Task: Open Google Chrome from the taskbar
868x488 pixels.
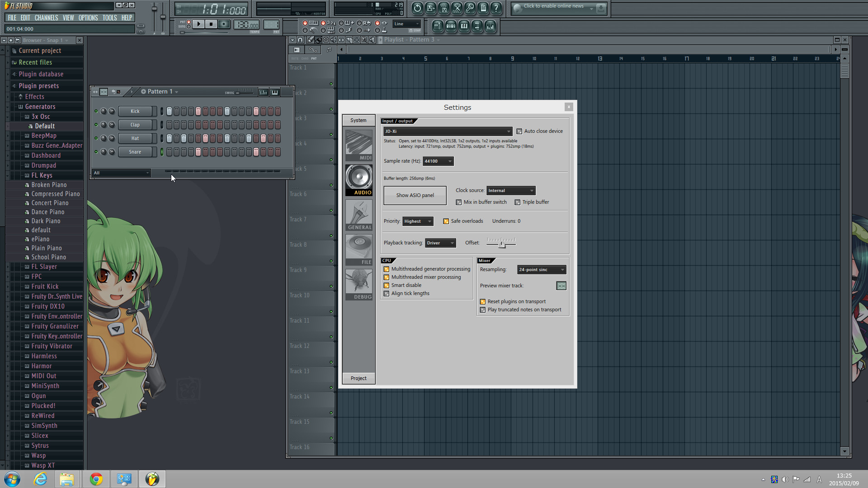Action: tap(96, 479)
